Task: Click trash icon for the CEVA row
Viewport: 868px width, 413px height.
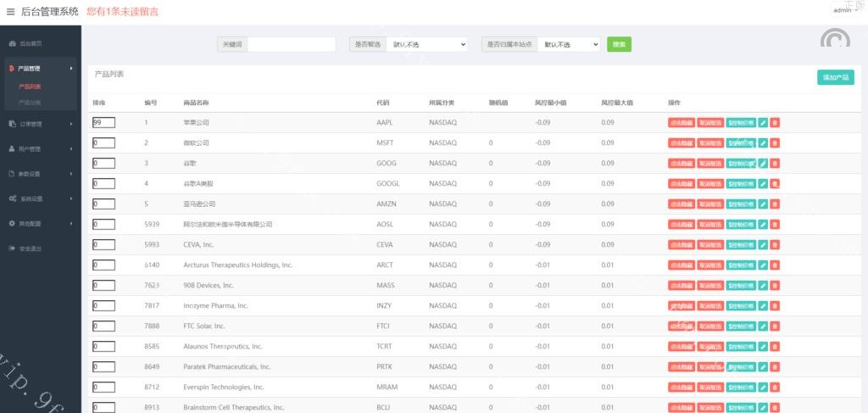Action: coord(775,244)
